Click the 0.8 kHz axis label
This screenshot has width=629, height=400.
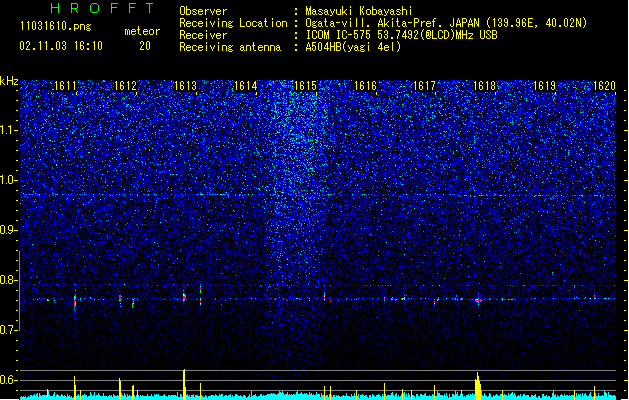[9, 280]
